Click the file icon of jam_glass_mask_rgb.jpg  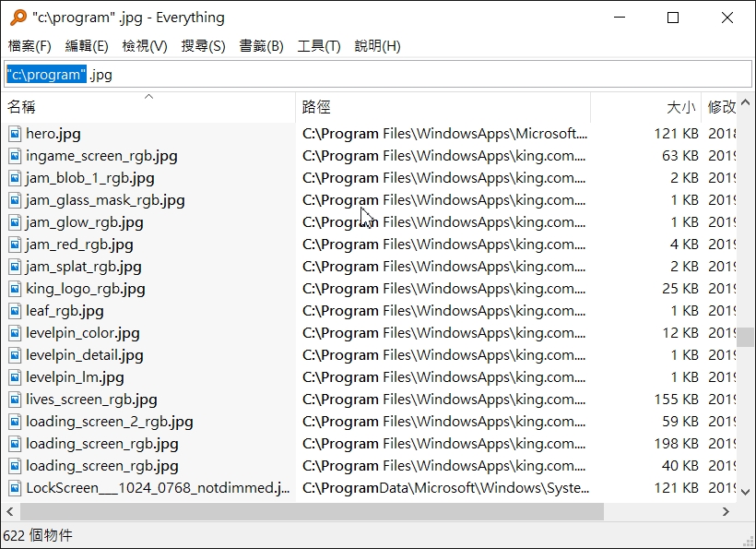[x=15, y=200]
